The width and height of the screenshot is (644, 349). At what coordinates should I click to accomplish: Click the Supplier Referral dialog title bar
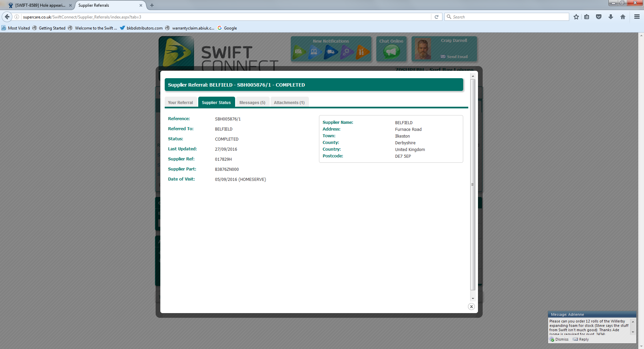(x=314, y=85)
